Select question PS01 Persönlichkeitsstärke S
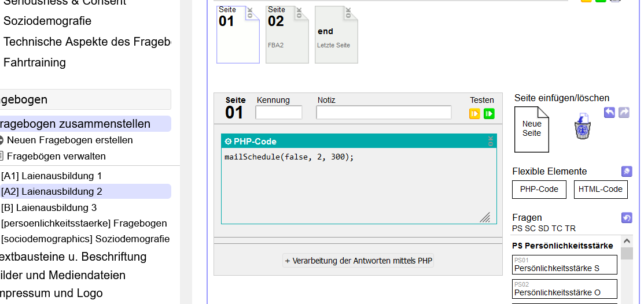644x304 pixels. pyautogui.click(x=564, y=265)
